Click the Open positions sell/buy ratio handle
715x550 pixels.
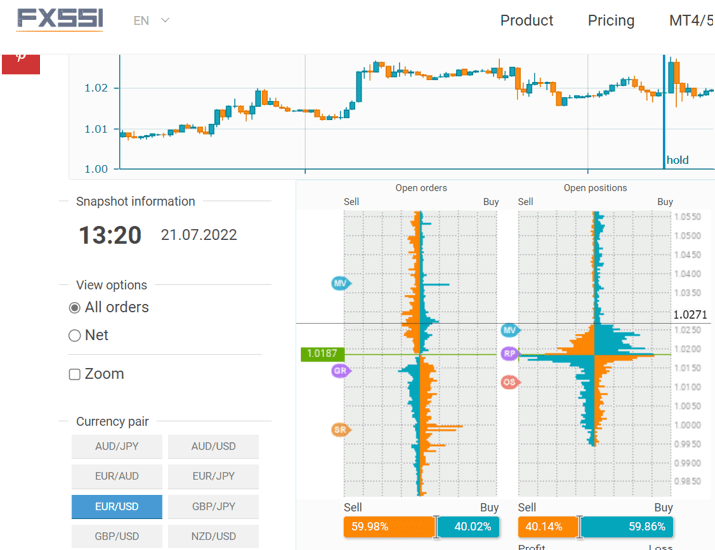coord(579,527)
